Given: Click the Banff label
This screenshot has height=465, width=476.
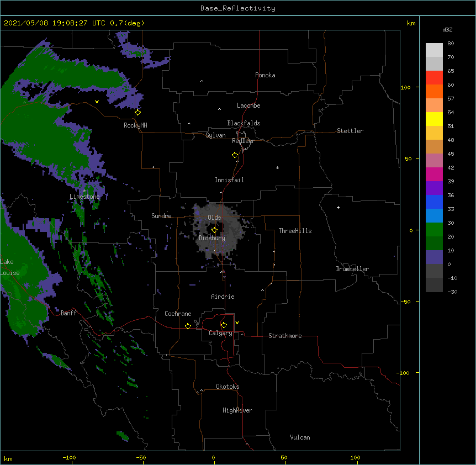Looking at the screenshot, I should (68, 313).
